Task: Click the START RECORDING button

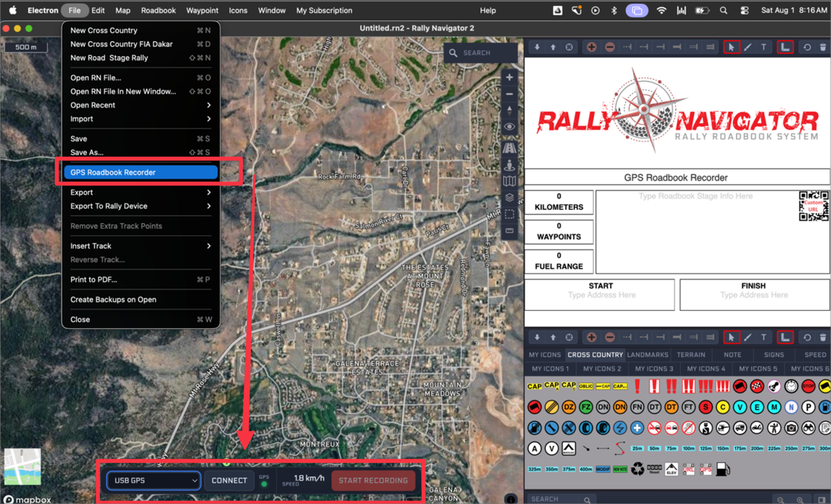Action: pyautogui.click(x=373, y=480)
